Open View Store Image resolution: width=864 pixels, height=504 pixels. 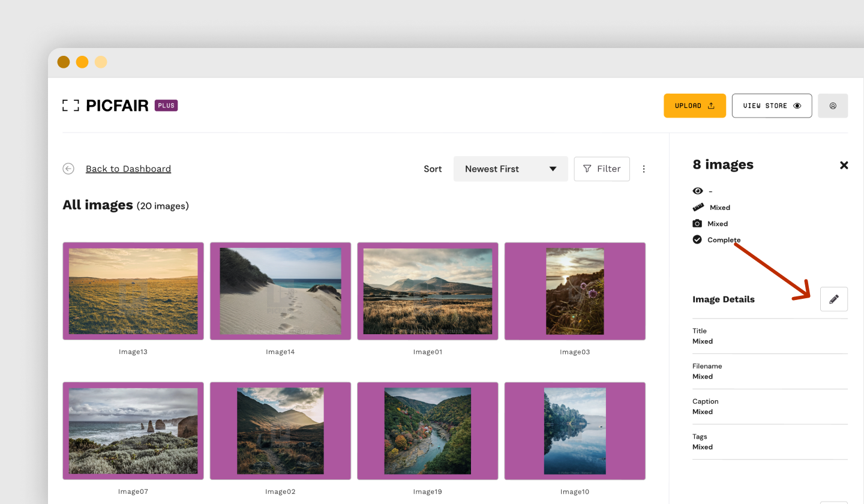coord(772,106)
